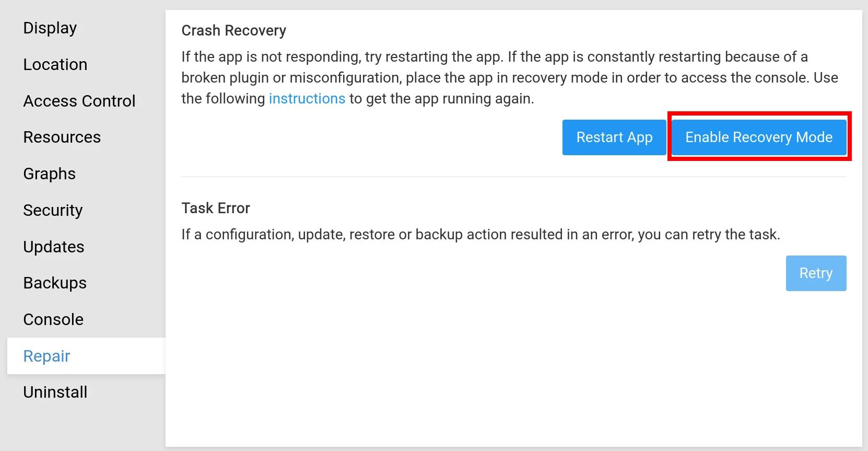This screenshot has width=868, height=451.
Task: Click the Crash Recovery heading
Action: point(233,30)
